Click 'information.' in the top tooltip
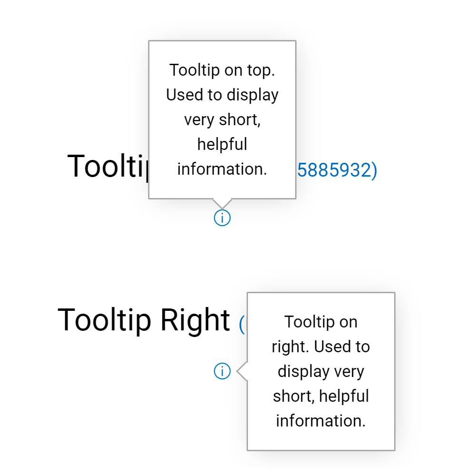 [x=222, y=169]
